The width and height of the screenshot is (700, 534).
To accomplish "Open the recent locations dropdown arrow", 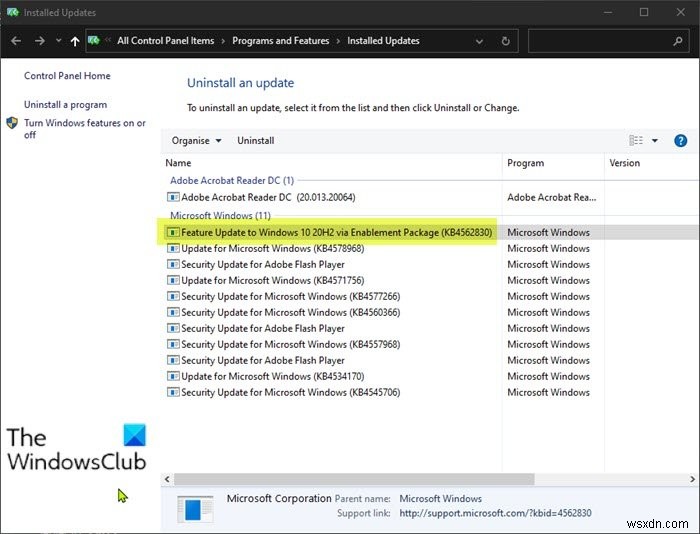I will point(58,41).
